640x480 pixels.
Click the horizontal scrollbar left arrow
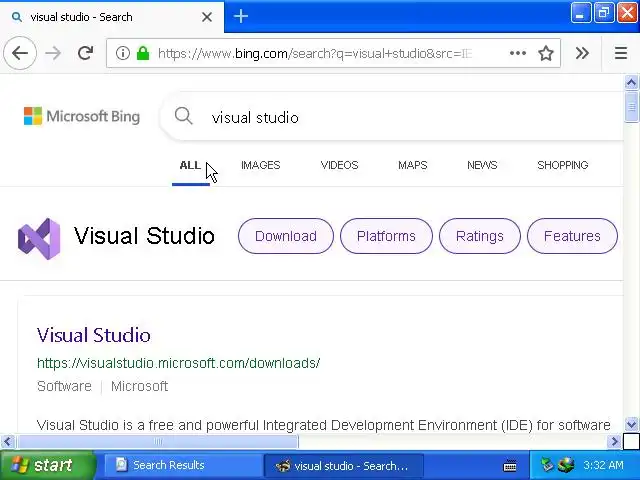tap(7, 441)
